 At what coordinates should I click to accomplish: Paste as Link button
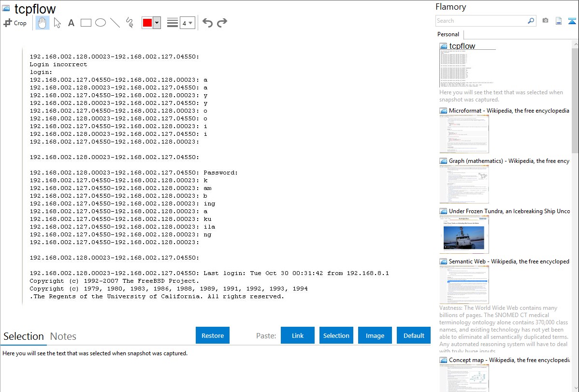pyautogui.click(x=298, y=335)
